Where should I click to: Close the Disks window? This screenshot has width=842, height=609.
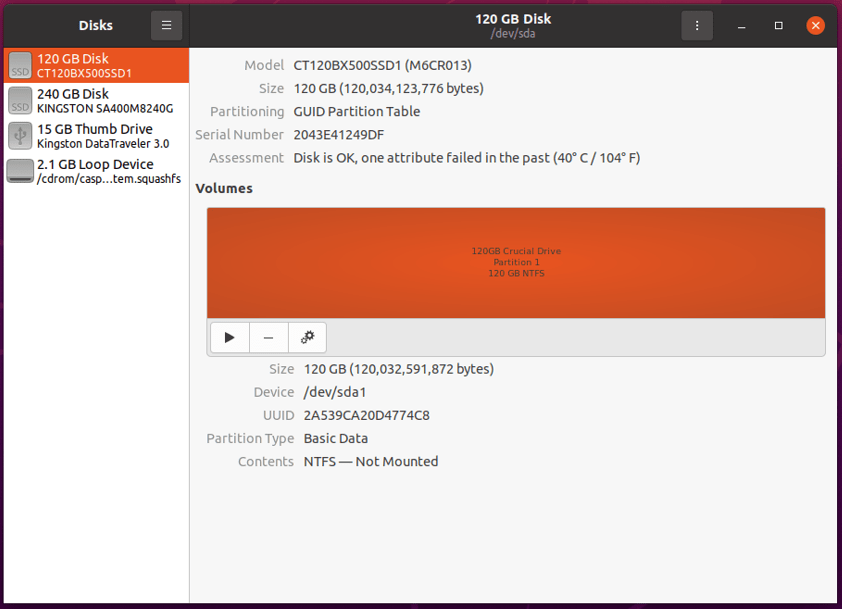[816, 25]
